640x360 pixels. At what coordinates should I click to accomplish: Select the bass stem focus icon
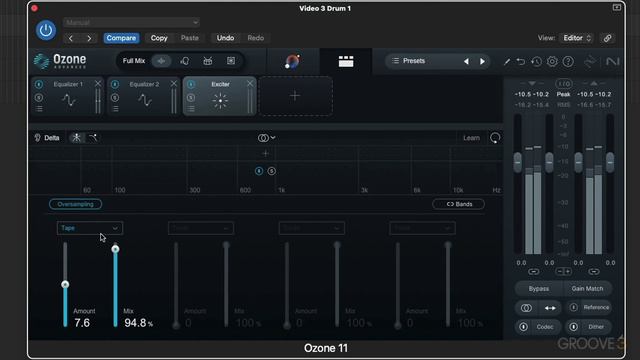[231, 61]
